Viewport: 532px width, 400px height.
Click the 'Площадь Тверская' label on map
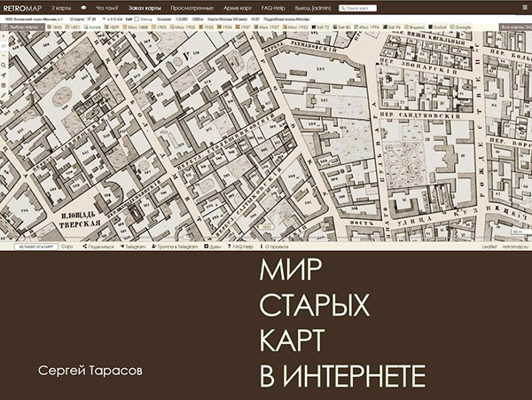click(x=80, y=220)
